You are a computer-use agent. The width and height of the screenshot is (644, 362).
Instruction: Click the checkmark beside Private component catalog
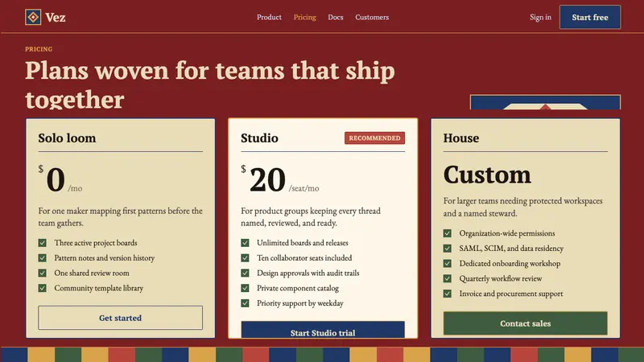[245, 288]
